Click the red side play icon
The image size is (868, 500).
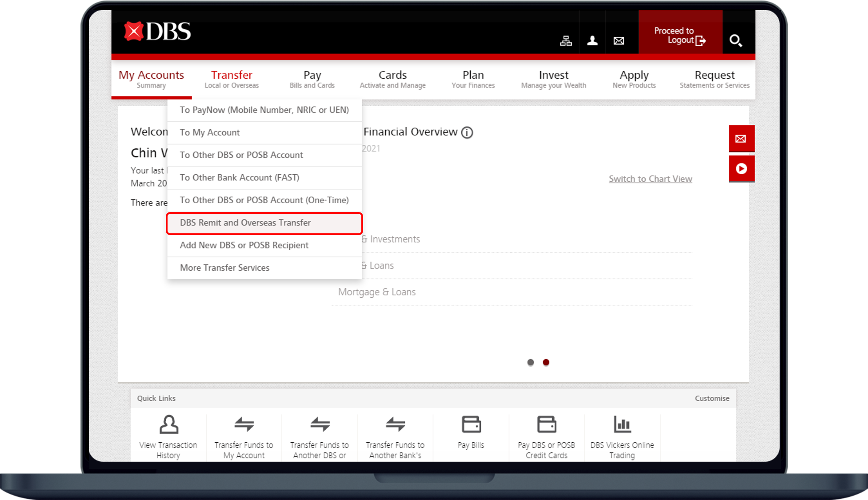pos(741,168)
